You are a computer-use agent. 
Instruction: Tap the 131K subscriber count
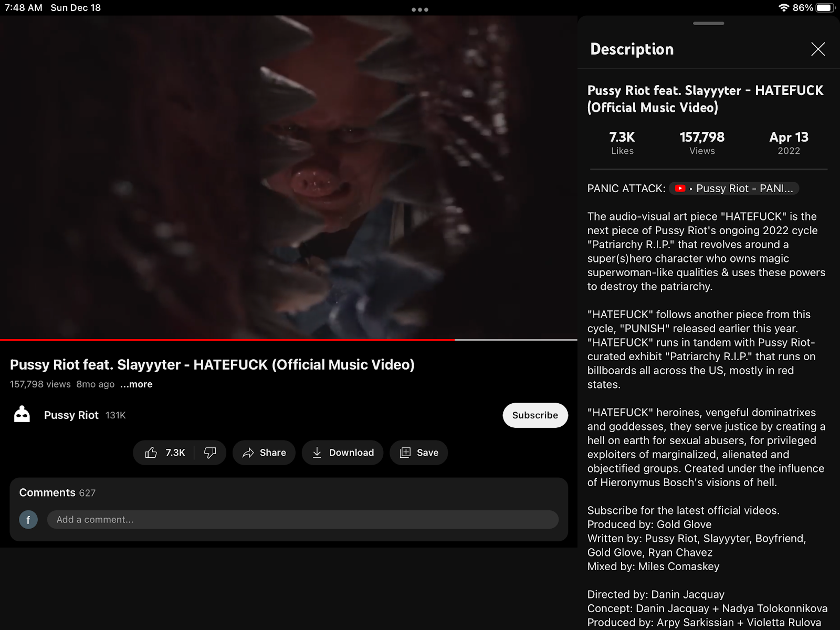(115, 415)
